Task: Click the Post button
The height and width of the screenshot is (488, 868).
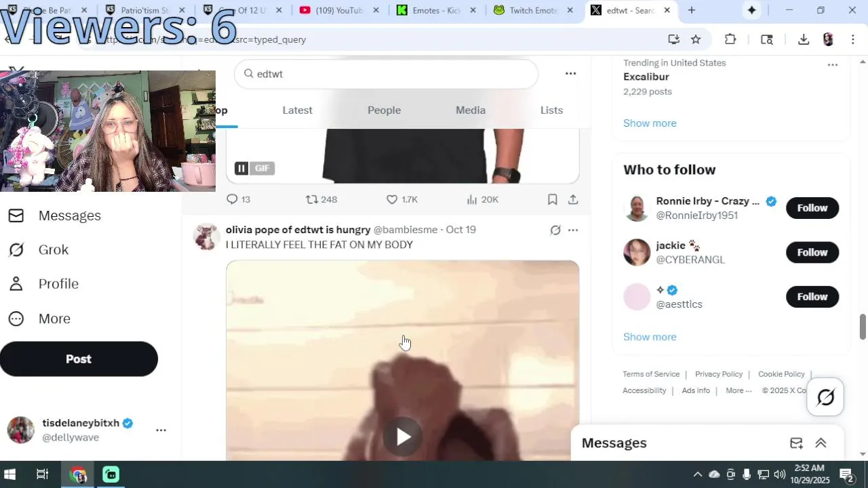Action: pyautogui.click(x=79, y=359)
